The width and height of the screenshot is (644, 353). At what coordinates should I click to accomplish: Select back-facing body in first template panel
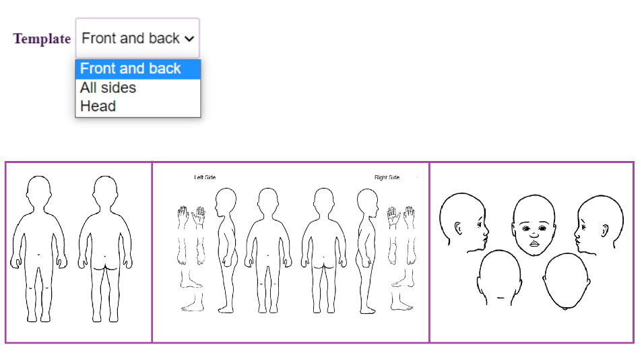point(106,249)
